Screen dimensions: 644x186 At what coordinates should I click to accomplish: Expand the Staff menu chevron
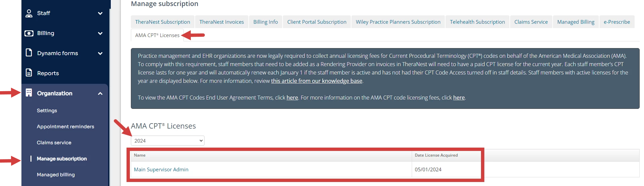point(100,13)
